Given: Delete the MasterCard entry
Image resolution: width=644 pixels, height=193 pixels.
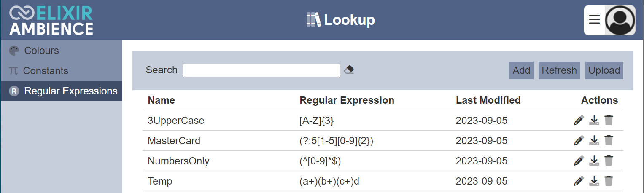Looking at the screenshot, I should pos(609,141).
